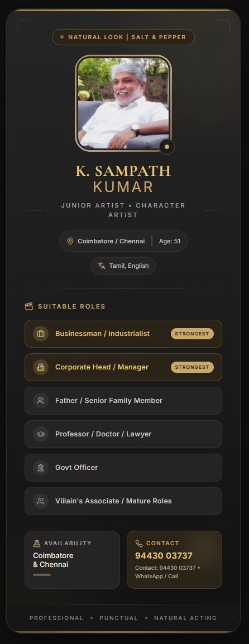Screen dimensions: 249x644
Task: Click the phone icon in the Contact card
Action: coord(139,544)
